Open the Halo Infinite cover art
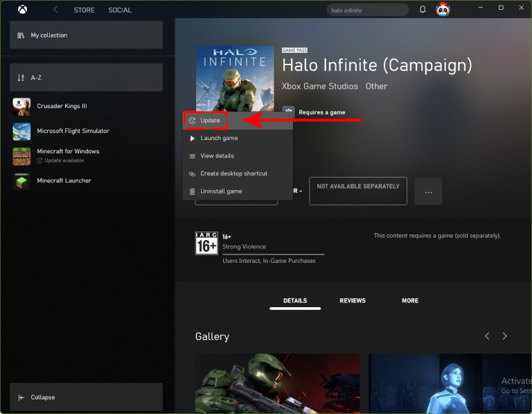The width and height of the screenshot is (532, 414). [235, 79]
